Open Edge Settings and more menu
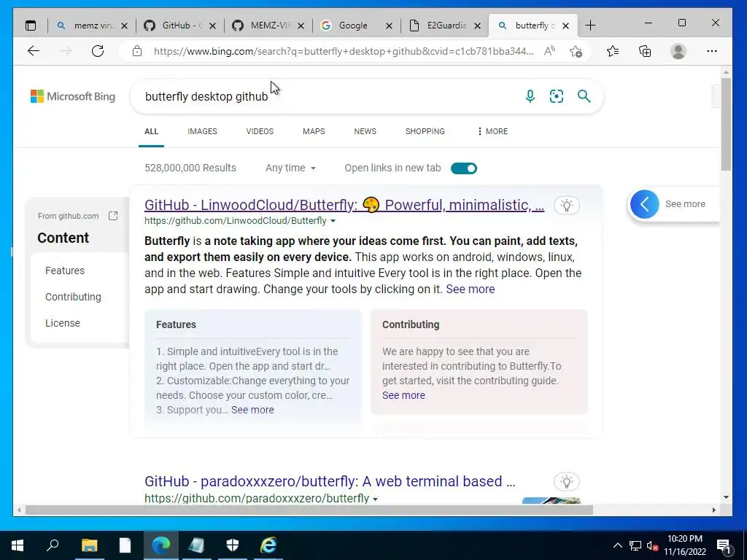 coord(712,51)
